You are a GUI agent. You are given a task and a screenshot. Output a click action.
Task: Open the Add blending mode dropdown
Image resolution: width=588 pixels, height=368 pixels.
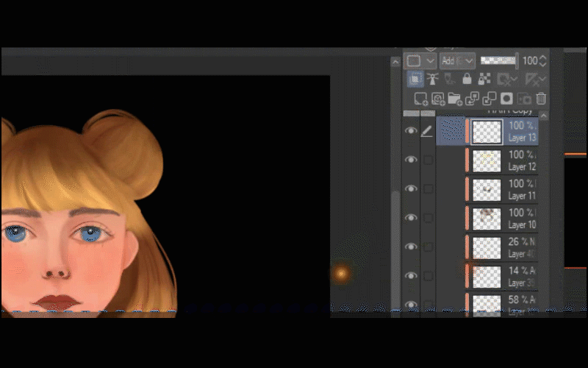pyautogui.click(x=457, y=61)
